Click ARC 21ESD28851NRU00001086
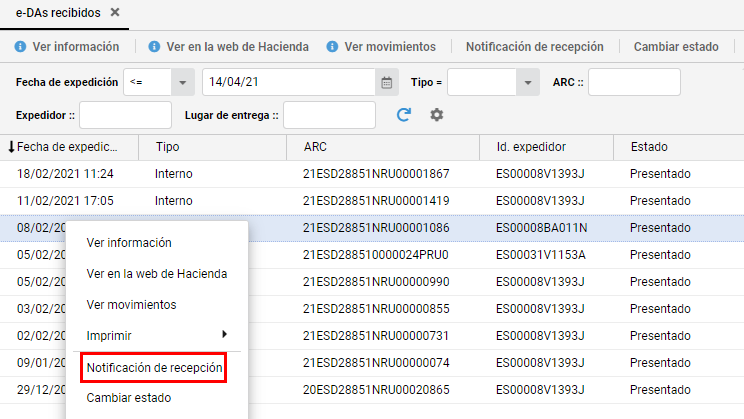744x419 pixels. click(376, 228)
